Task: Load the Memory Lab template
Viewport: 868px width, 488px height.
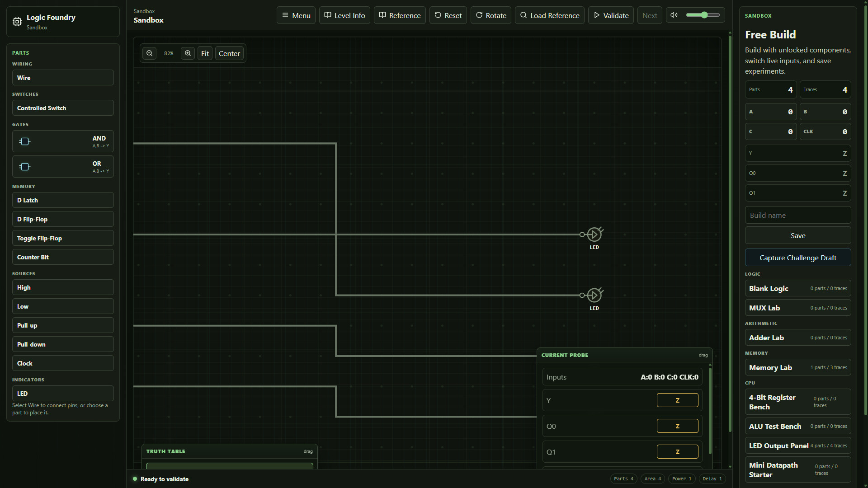Action: (x=798, y=367)
